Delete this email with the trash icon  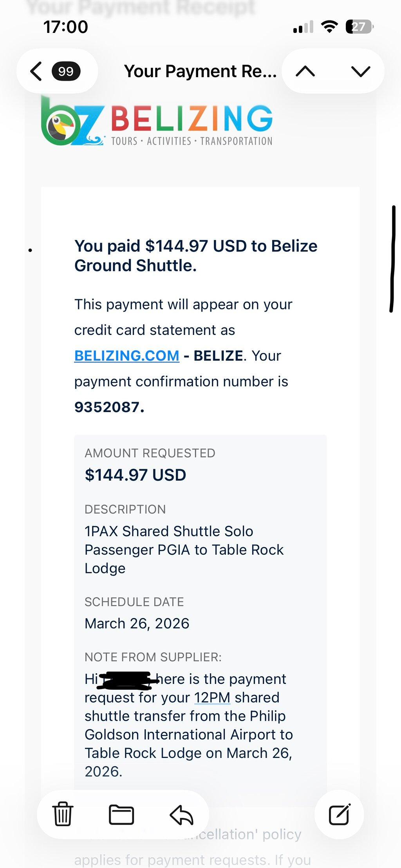click(x=63, y=814)
